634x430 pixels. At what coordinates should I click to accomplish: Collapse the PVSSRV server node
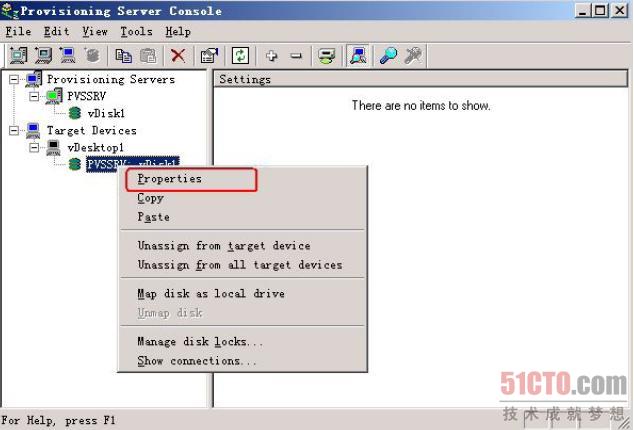[34, 96]
